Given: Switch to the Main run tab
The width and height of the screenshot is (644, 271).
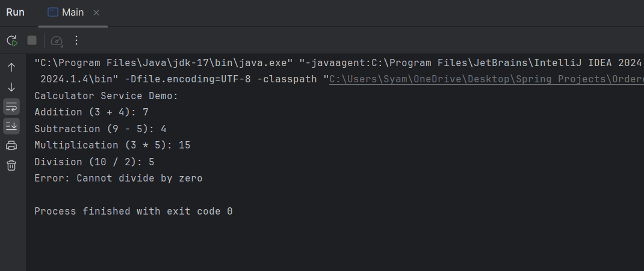Looking at the screenshot, I should click(72, 13).
